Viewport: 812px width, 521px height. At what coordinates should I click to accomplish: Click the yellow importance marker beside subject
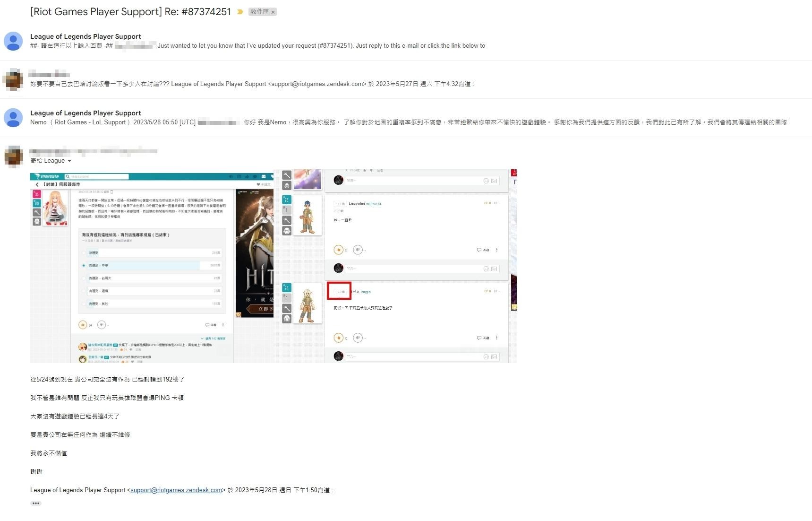coord(240,12)
